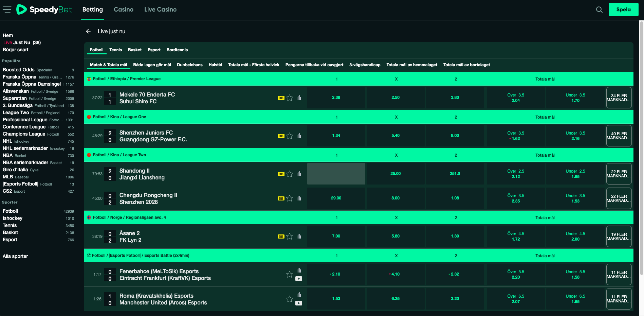Screen dimensions: 644x316
Task: Bet on FK Lyn 2 at 1.30
Action: coord(455,236)
